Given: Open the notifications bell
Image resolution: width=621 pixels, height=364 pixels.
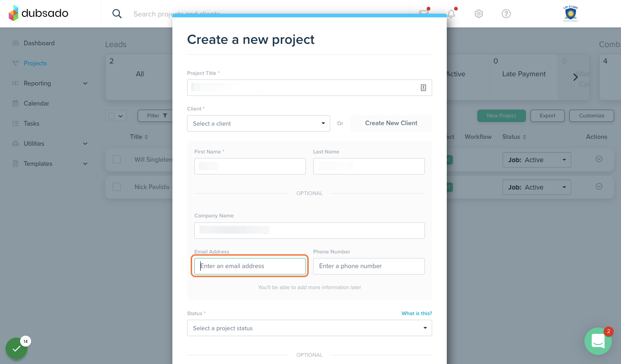Looking at the screenshot, I should coord(451,13).
